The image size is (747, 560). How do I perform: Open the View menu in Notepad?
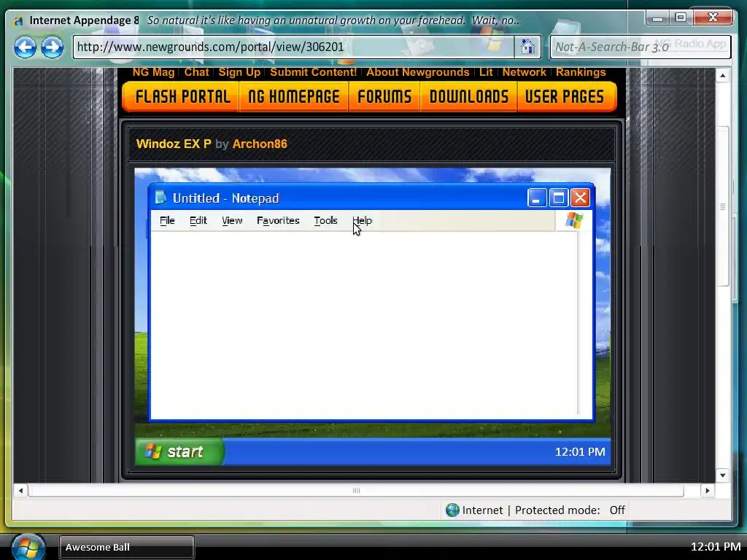coord(232,220)
